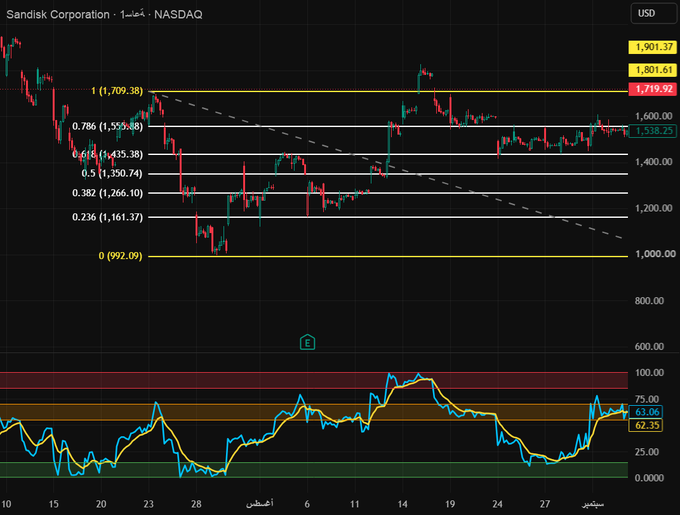Click the 800.00 price axis tick

coord(649,300)
